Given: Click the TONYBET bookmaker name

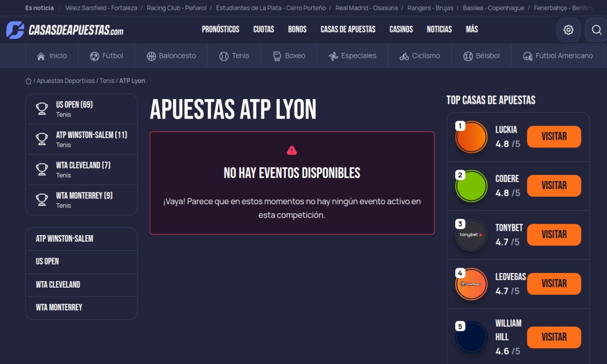Looking at the screenshot, I should (x=509, y=228).
